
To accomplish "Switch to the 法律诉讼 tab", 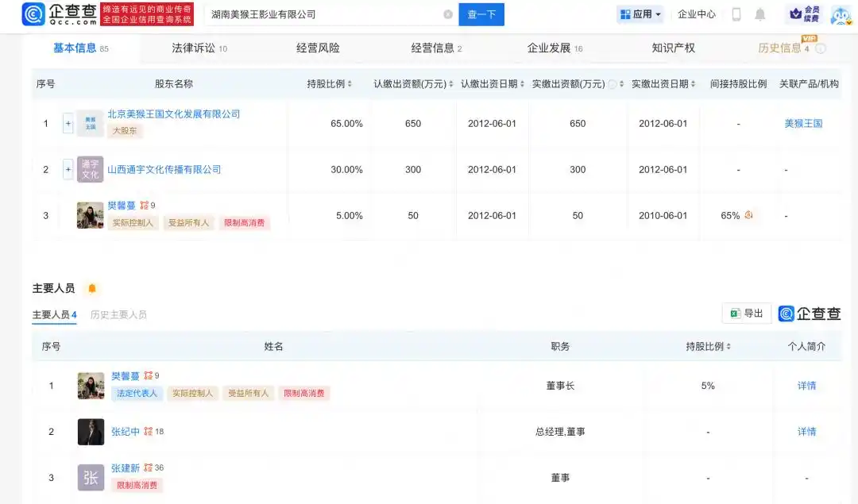I will [x=195, y=48].
